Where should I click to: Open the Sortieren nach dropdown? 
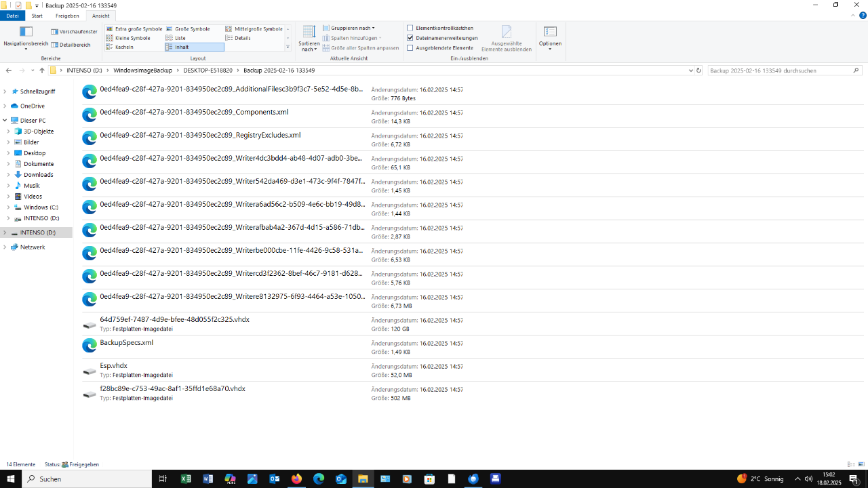(x=309, y=39)
